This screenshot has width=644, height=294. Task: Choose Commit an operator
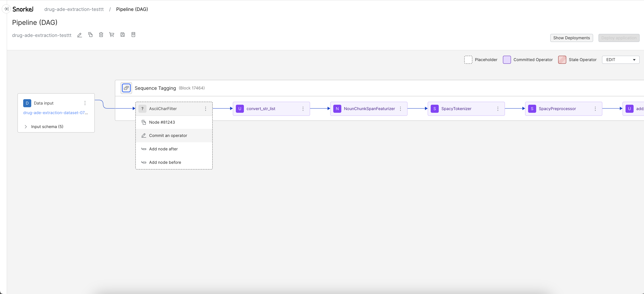click(174, 136)
